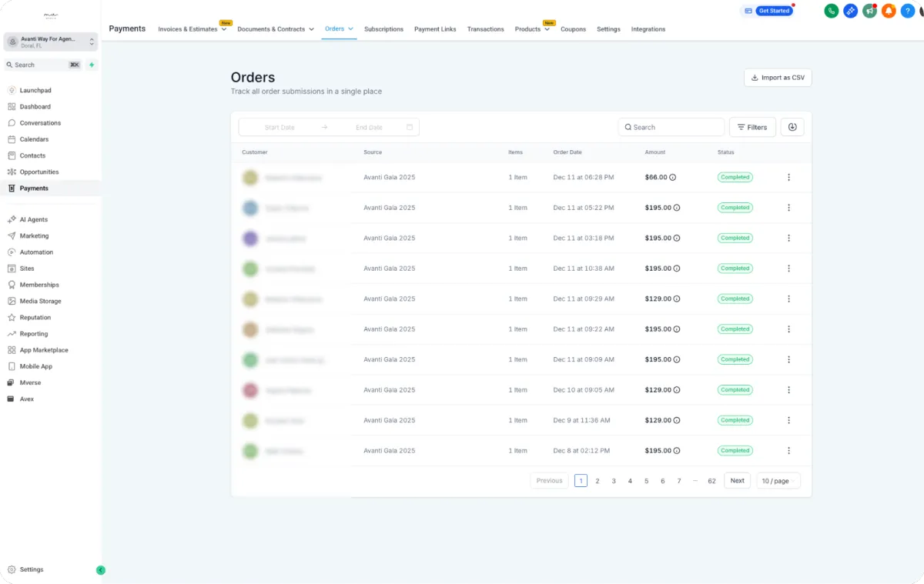924x584 pixels.
Task: Open the Filters button
Action: click(x=752, y=127)
